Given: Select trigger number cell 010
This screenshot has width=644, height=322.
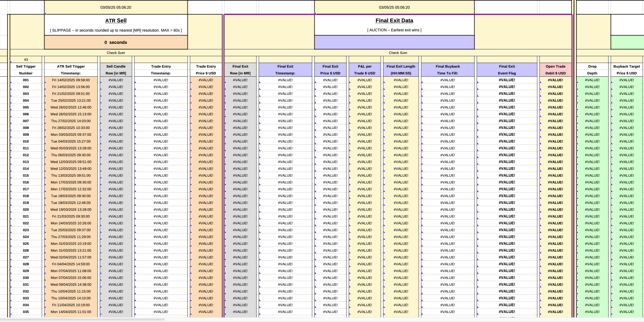Looking at the screenshot, I should pos(26,141).
